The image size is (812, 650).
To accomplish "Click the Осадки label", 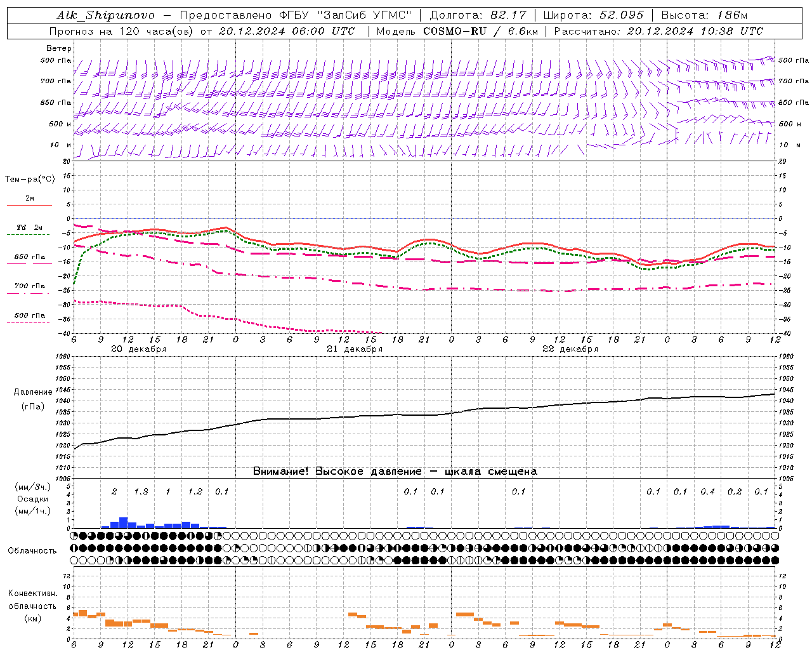I will (32, 499).
